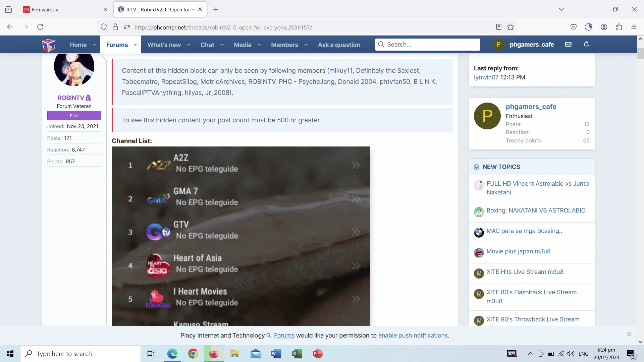Screen dimensions: 644x362
Task: Open Movie plus japan m3u8 topic
Action: click(519, 251)
